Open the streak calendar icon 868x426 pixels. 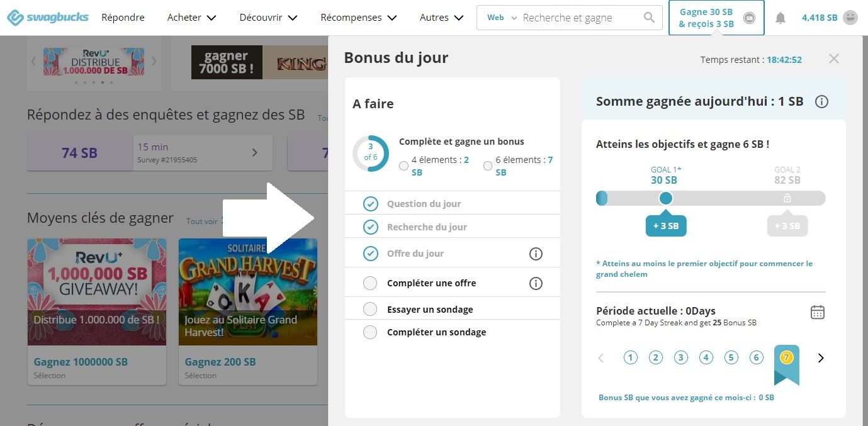(x=817, y=312)
